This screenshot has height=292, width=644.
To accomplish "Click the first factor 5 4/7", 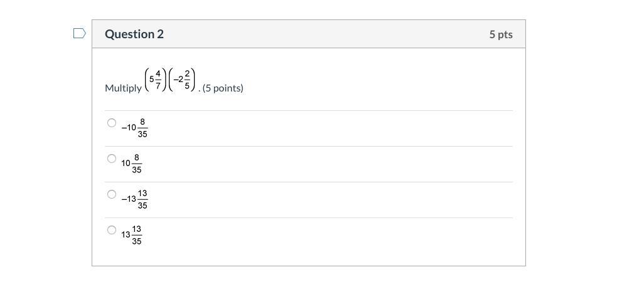I will click(156, 80).
